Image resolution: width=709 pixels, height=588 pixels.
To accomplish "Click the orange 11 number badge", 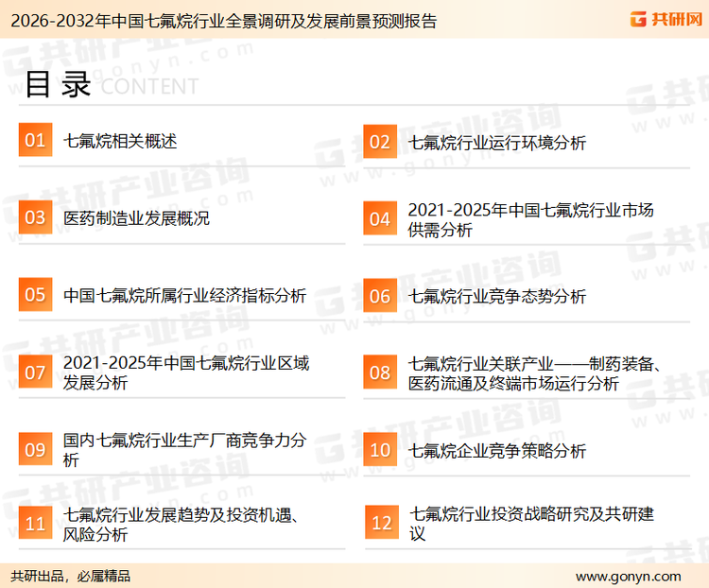I will click(x=35, y=523).
